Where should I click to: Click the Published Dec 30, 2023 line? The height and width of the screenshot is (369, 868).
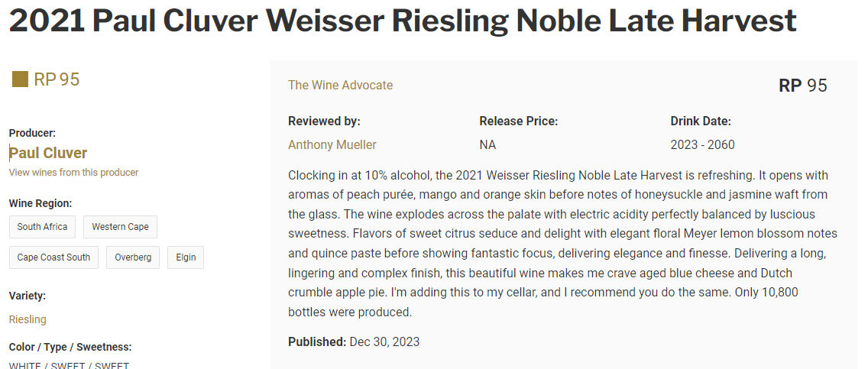point(354,342)
